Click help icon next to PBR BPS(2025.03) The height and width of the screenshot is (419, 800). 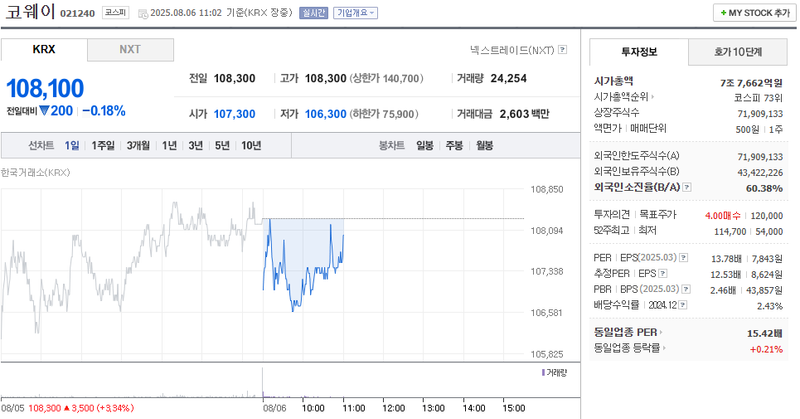click(686, 289)
